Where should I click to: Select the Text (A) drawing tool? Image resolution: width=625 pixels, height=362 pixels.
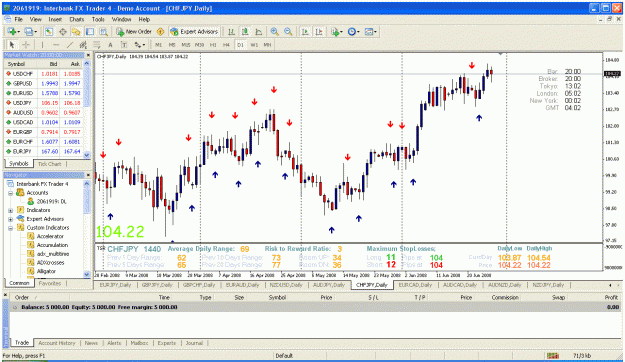110,45
